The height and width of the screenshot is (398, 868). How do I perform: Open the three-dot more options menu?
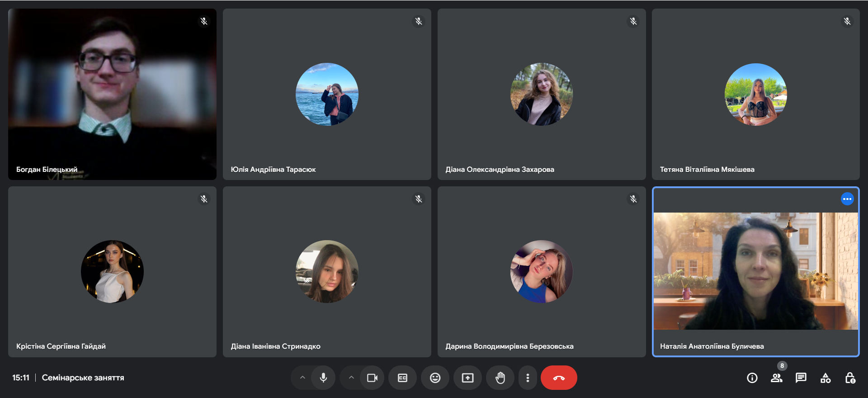(528, 378)
